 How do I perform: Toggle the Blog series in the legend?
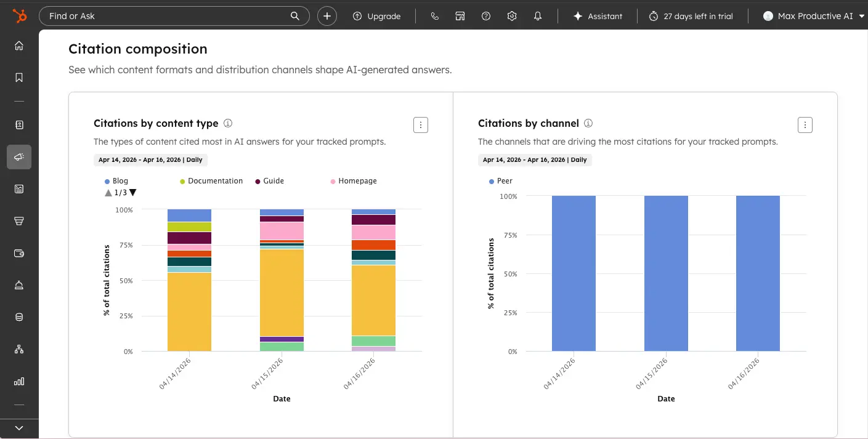point(116,180)
